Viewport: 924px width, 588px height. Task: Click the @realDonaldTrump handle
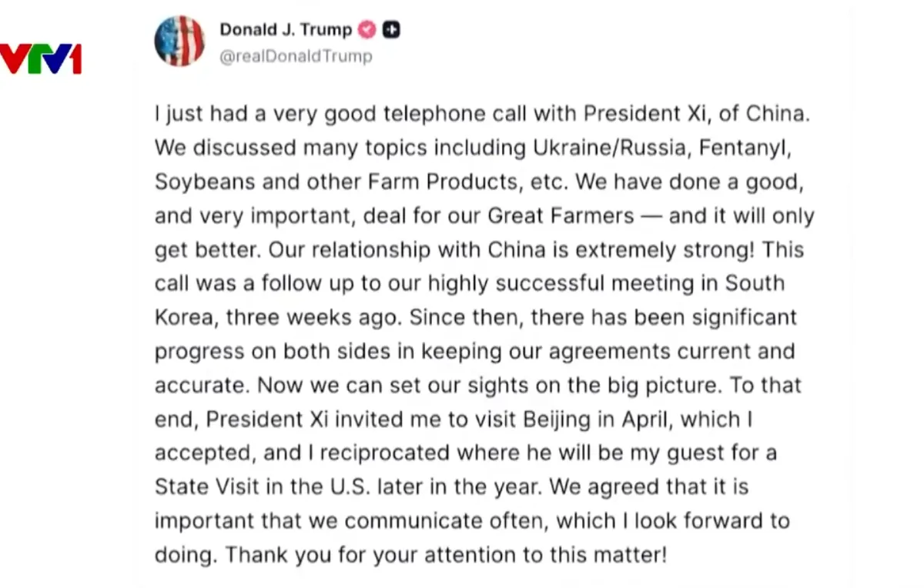[x=296, y=56]
